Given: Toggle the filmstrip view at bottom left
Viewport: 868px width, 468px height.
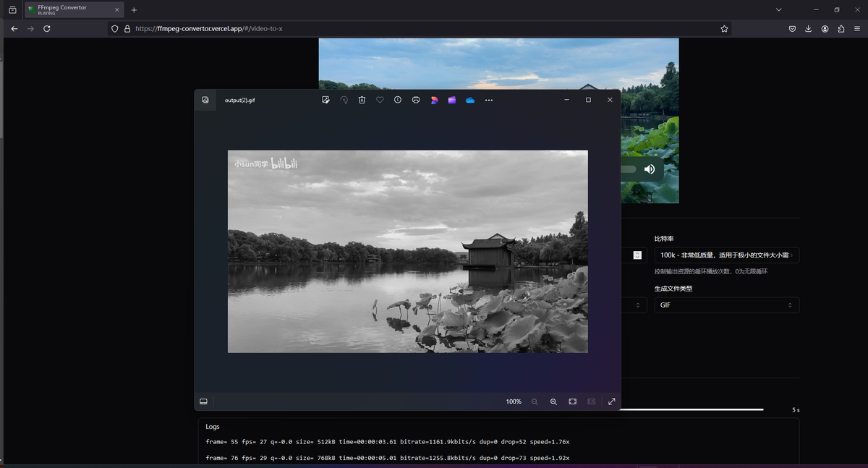Looking at the screenshot, I should pos(204,401).
